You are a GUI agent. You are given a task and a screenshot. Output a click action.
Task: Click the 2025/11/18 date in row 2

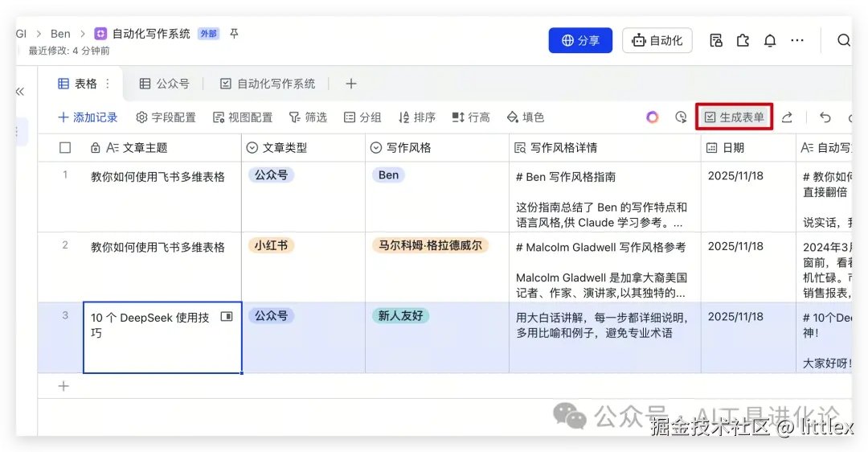pyautogui.click(x=735, y=246)
